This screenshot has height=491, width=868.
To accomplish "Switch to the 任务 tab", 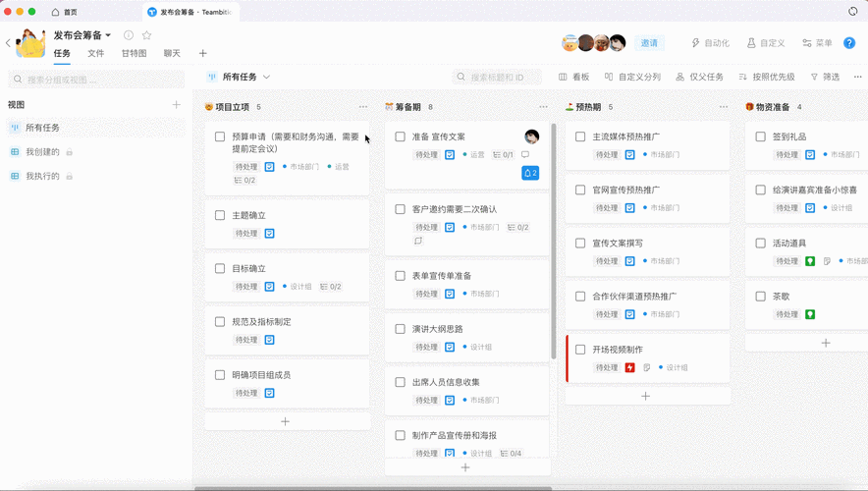I will [62, 53].
